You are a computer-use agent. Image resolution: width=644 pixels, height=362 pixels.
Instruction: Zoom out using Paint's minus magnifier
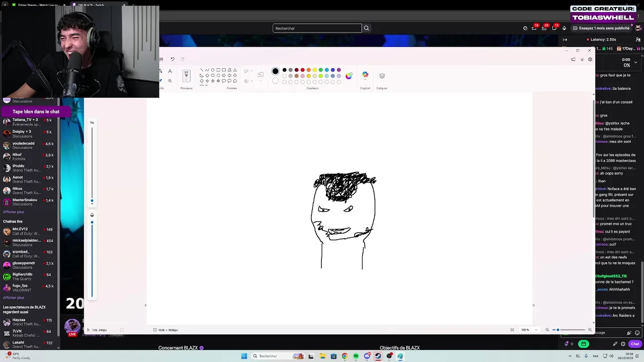pyautogui.click(x=547, y=330)
